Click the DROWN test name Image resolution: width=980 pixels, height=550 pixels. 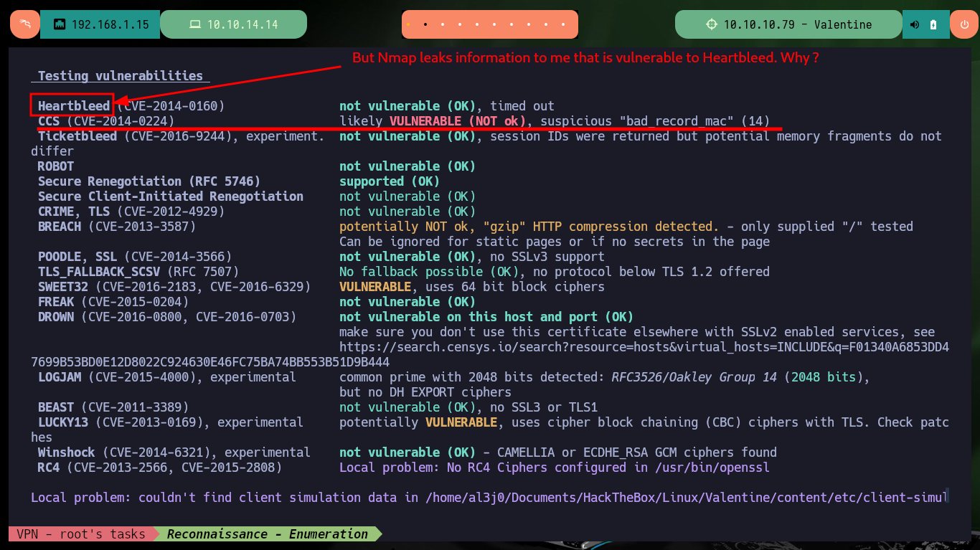coord(56,317)
